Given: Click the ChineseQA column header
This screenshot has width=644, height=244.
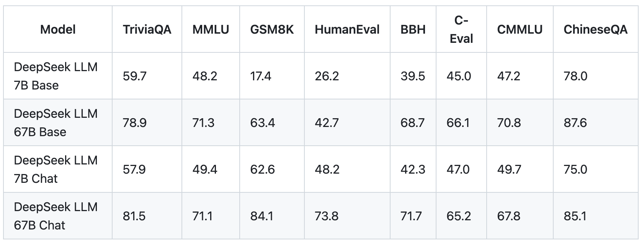Looking at the screenshot, I should 595,29.
